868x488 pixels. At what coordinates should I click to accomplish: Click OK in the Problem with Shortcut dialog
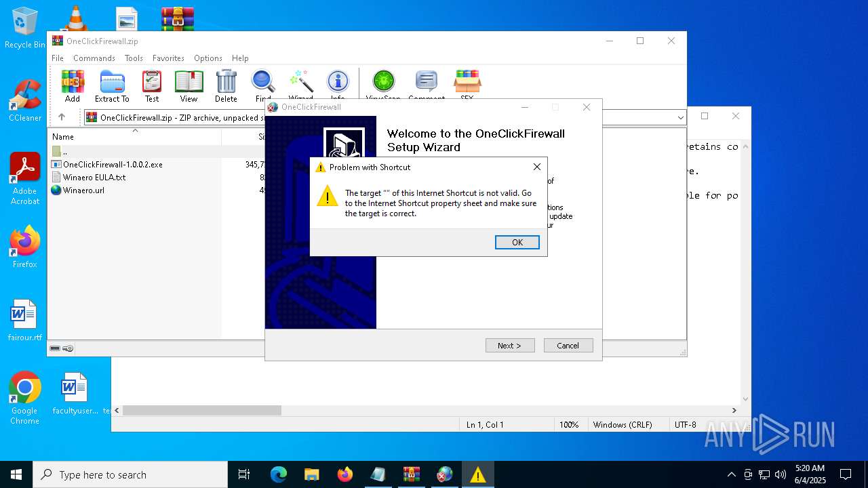(x=517, y=243)
